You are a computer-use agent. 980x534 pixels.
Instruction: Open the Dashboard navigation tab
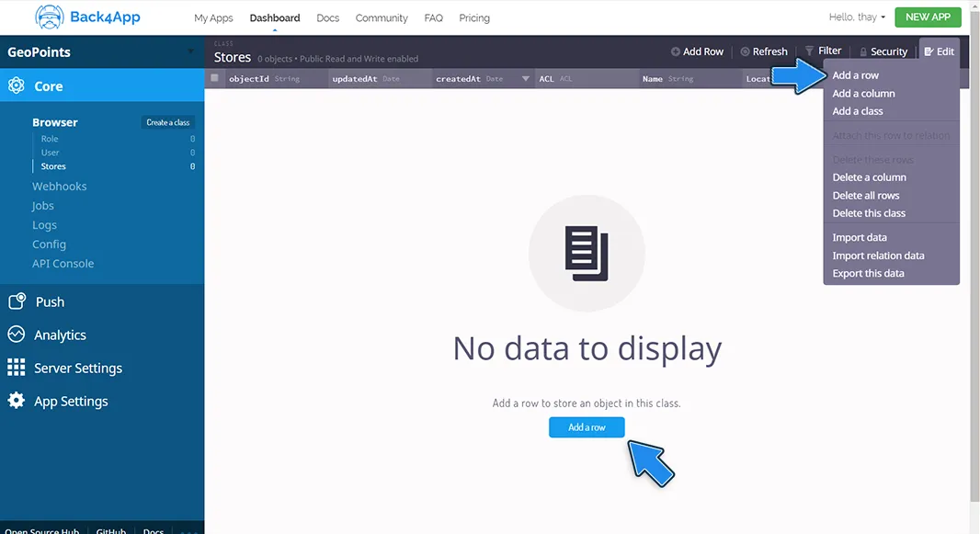274,18
